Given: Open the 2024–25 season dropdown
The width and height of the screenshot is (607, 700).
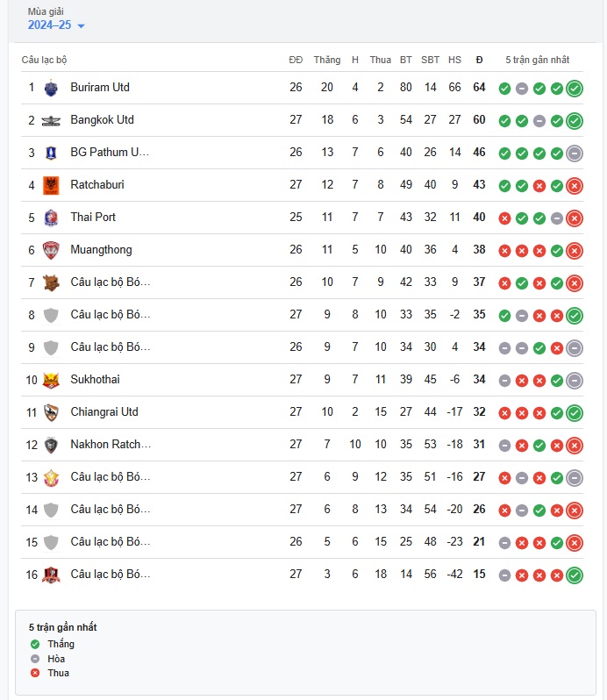Looking at the screenshot, I should [x=56, y=25].
